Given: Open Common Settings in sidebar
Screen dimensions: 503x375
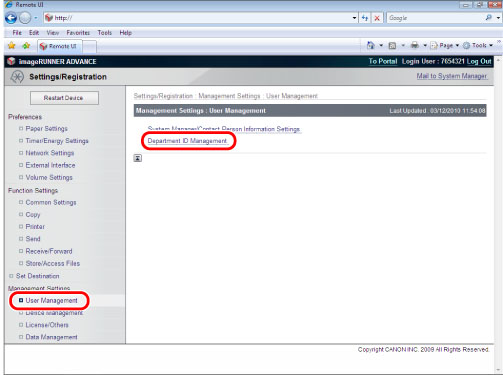Looking at the screenshot, I should coord(51,202).
